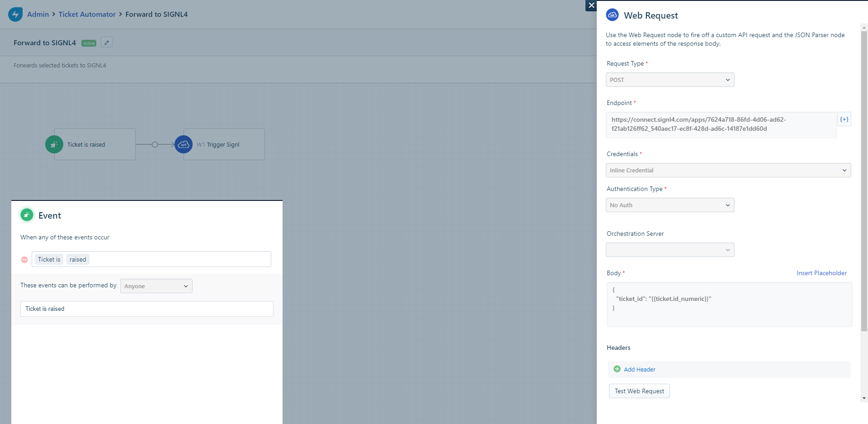Navigate to Ticket Automator breadcrumb link
868x424 pixels.
coord(87,14)
